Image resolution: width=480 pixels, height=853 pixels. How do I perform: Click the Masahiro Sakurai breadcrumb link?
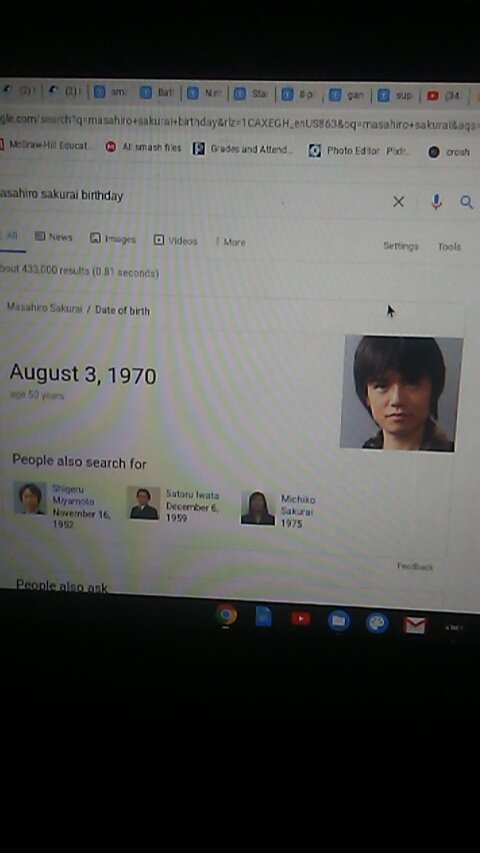pyautogui.click(x=45, y=307)
